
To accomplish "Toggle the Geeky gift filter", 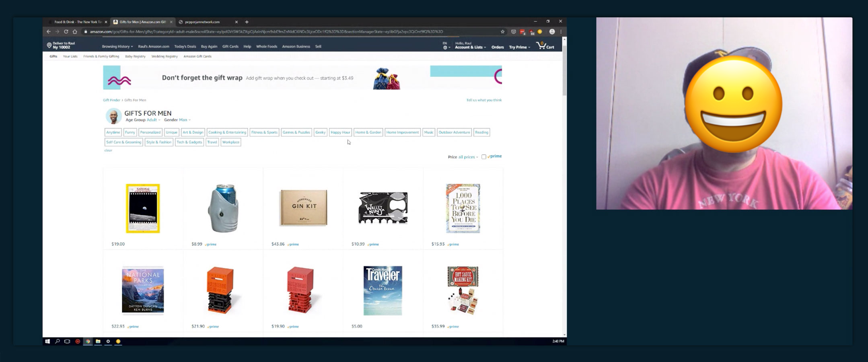I will [321, 132].
